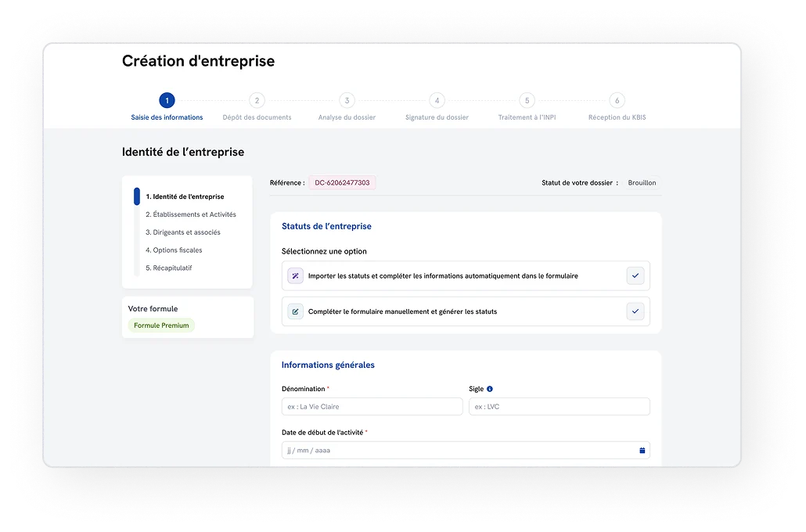
Task: Click the Informations générales heading
Action: pyautogui.click(x=328, y=365)
